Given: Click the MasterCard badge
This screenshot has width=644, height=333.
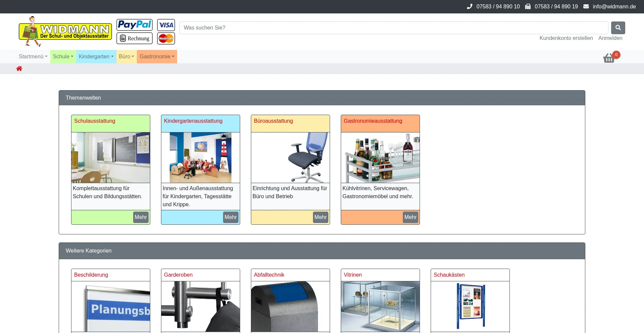Looking at the screenshot, I should point(166,38).
